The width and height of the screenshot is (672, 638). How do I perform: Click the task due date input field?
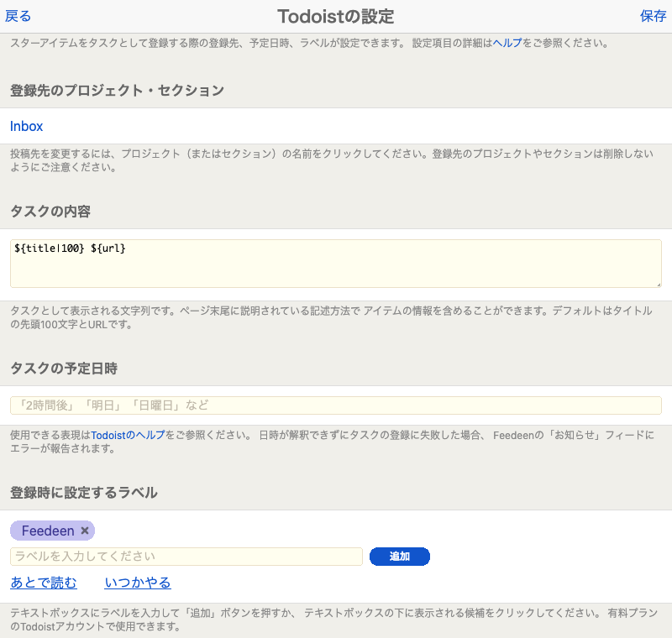(x=336, y=405)
